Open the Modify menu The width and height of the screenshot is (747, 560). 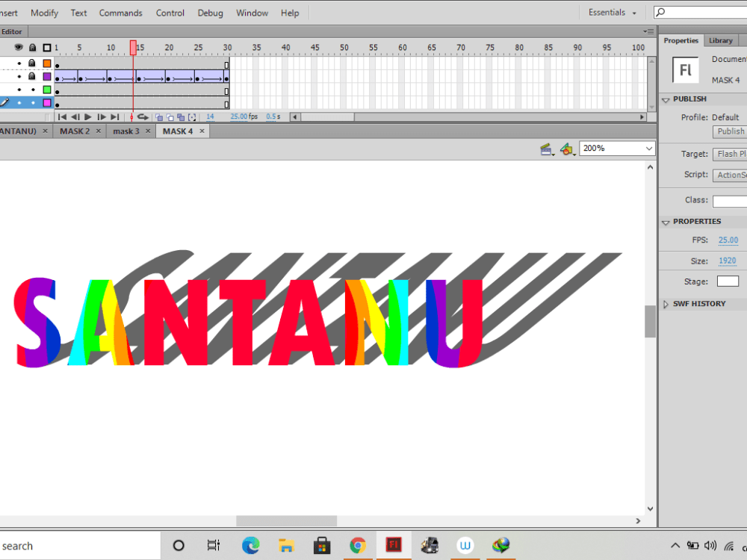click(44, 13)
